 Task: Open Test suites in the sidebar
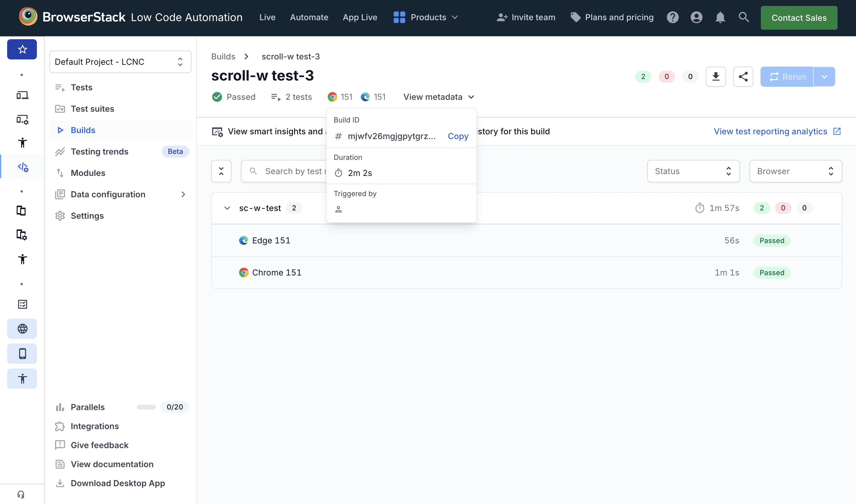pos(120,109)
